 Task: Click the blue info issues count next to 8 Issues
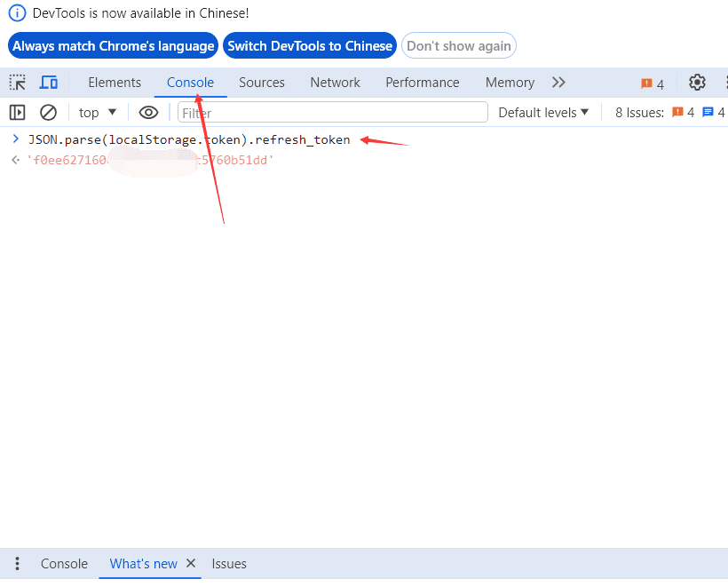(714, 112)
